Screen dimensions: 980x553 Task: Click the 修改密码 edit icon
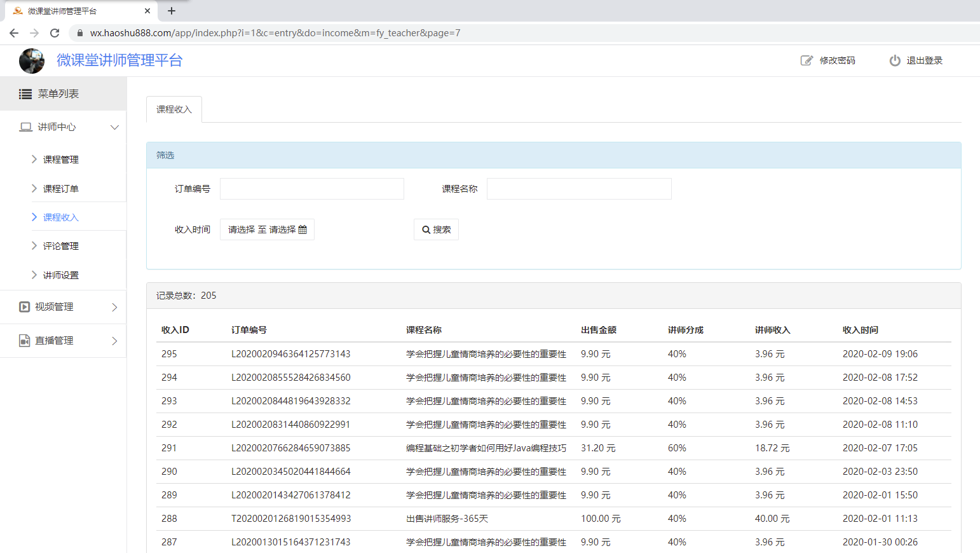tap(806, 60)
